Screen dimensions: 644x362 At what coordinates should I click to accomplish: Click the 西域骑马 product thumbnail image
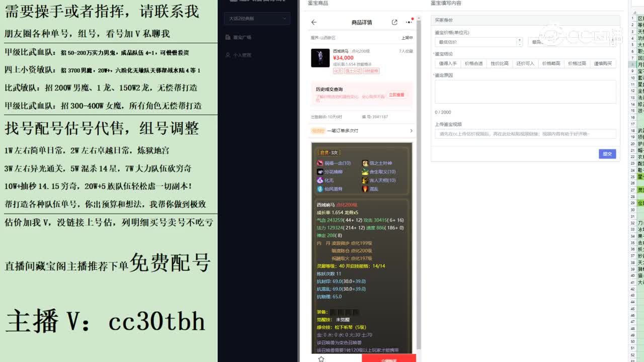320,58
